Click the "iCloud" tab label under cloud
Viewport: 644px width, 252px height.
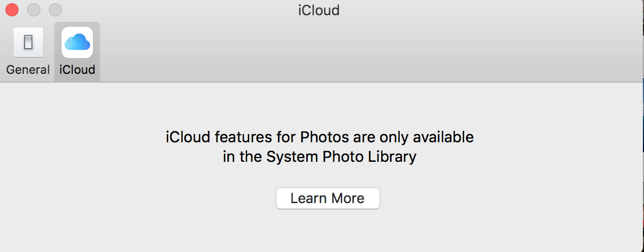tap(77, 70)
